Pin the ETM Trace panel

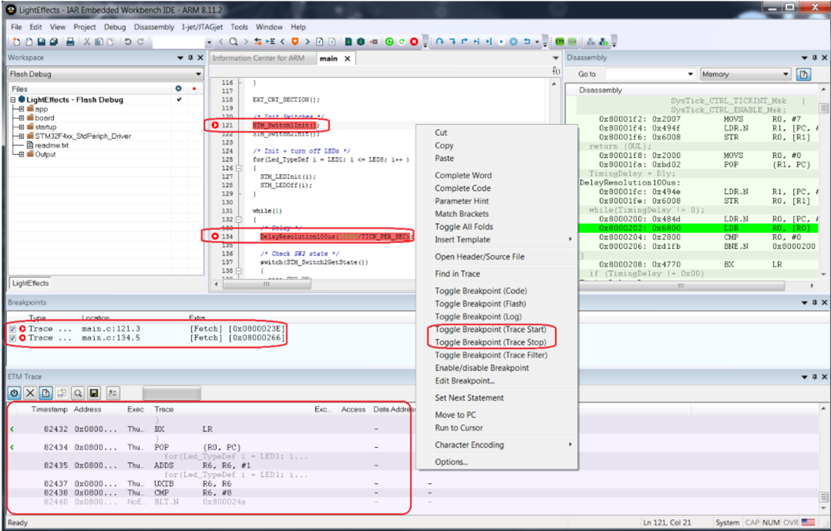pyautogui.click(x=815, y=376)
